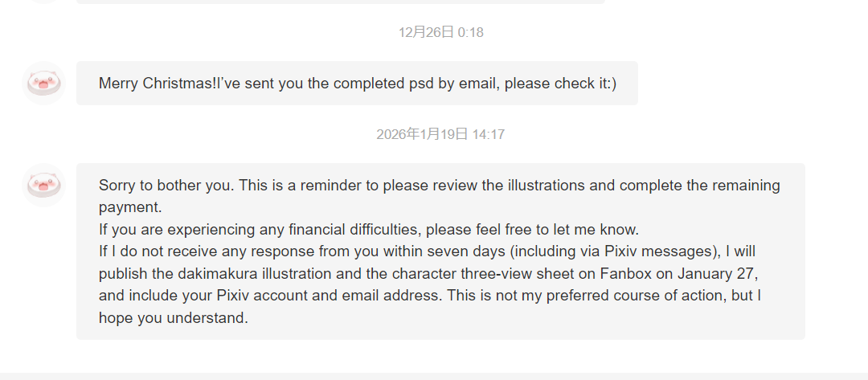The height and width of the screenshot is (380, 868).
Task: Click the partially visible avatar at the top edge
Action: pos(43,2)
